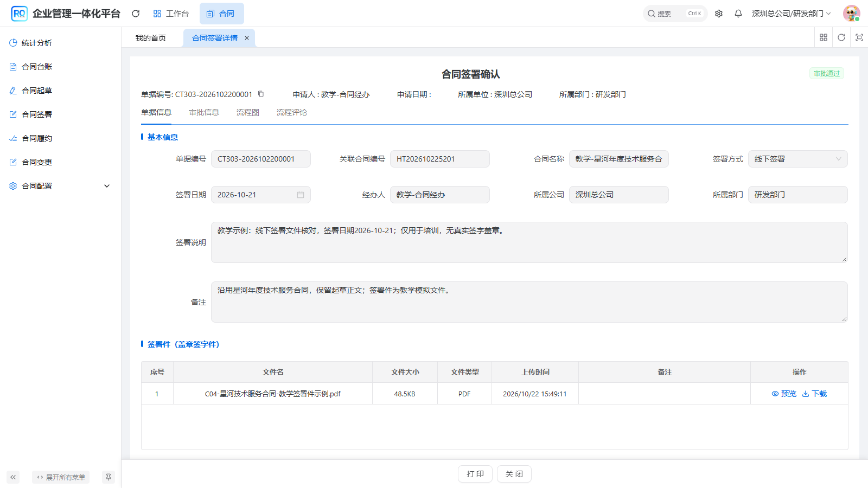Download the signed PDF file

point(814,394)
